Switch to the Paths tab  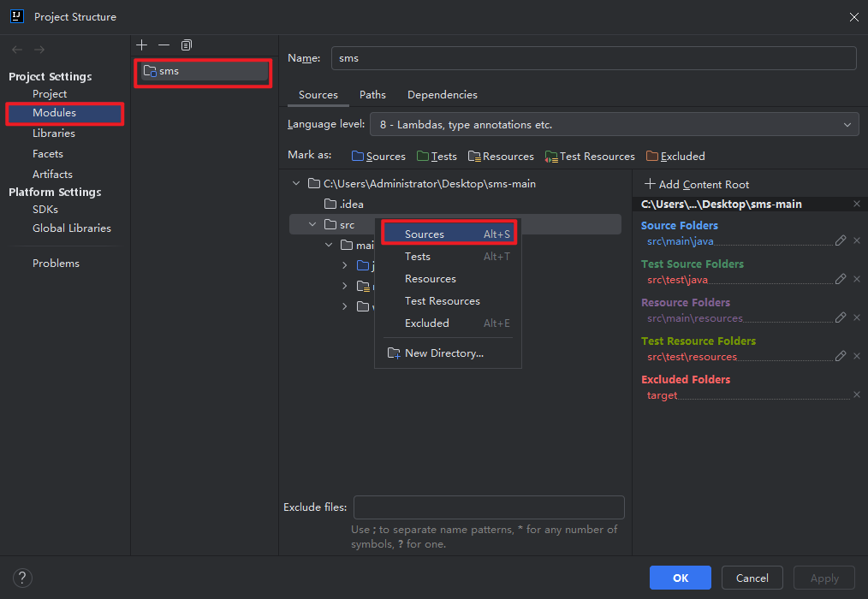[x=372, y=95]
